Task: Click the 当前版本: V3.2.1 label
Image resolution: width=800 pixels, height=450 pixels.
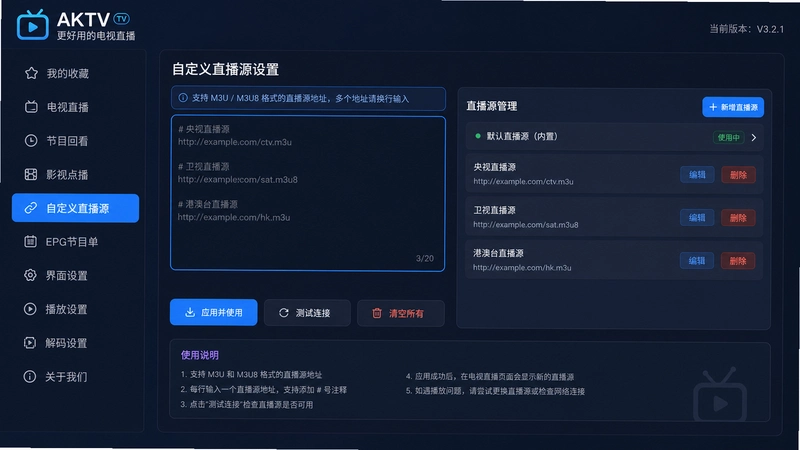Action: point(746,29)
